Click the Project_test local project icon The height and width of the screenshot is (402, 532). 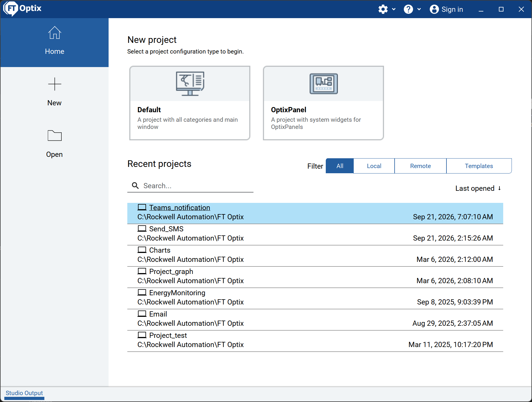[142, 335]
